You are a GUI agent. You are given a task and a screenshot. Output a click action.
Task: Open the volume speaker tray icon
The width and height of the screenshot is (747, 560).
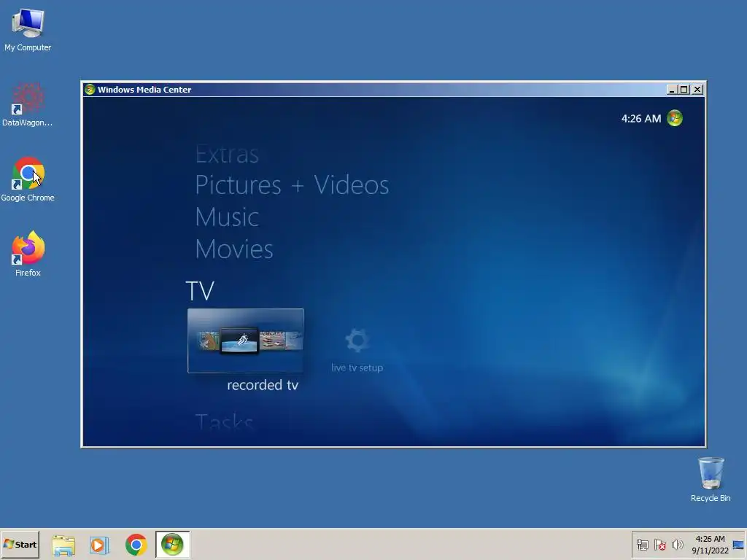tap(677, 545)
